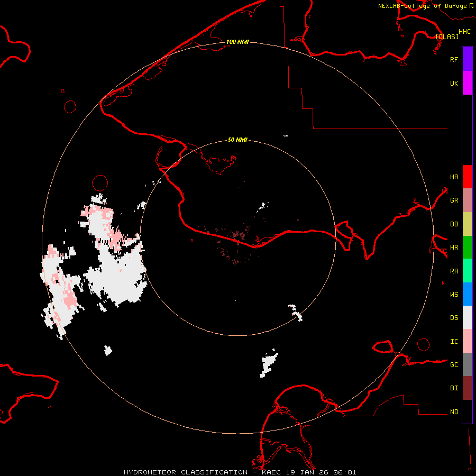
Task: Click the 06:01 timestamp
Action: [x=344, y=472]
